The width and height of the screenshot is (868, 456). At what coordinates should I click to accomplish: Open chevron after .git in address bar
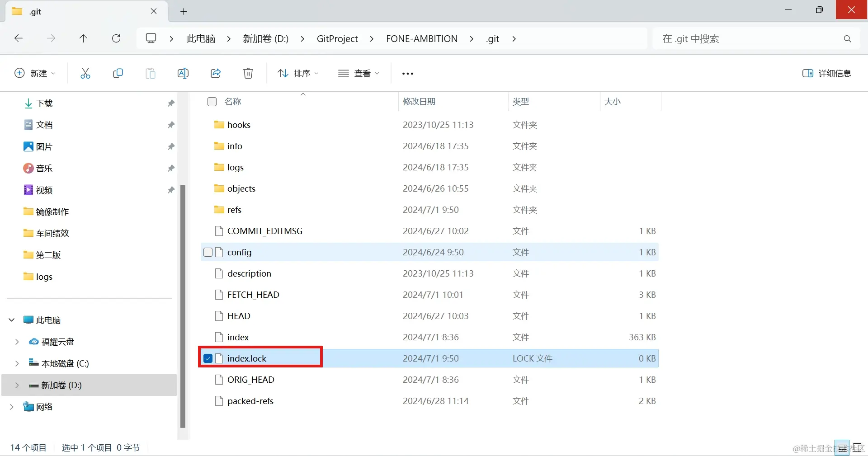point(514,39)
